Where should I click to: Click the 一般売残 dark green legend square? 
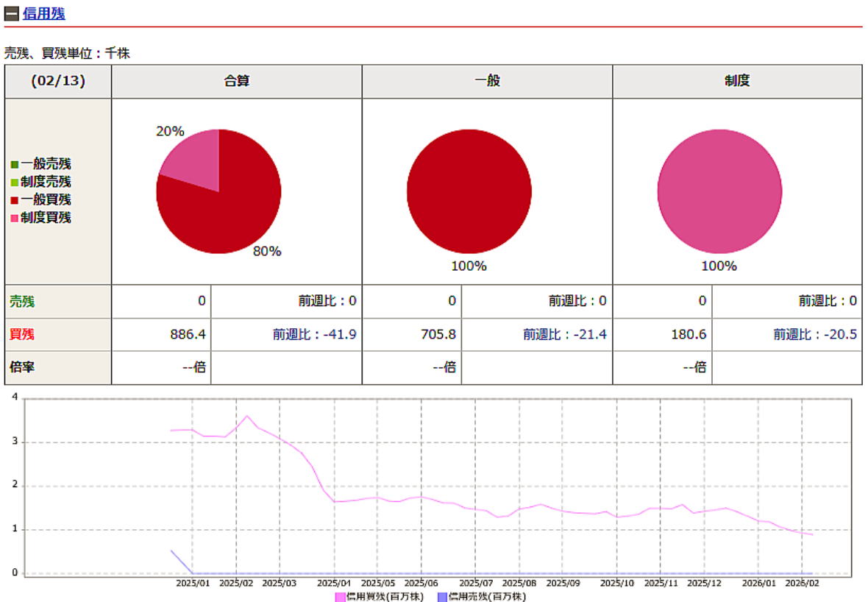[14, 164]
